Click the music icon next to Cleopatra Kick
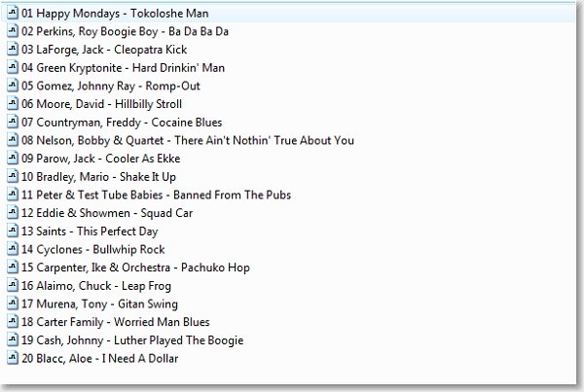 click(x=13, y=50)
